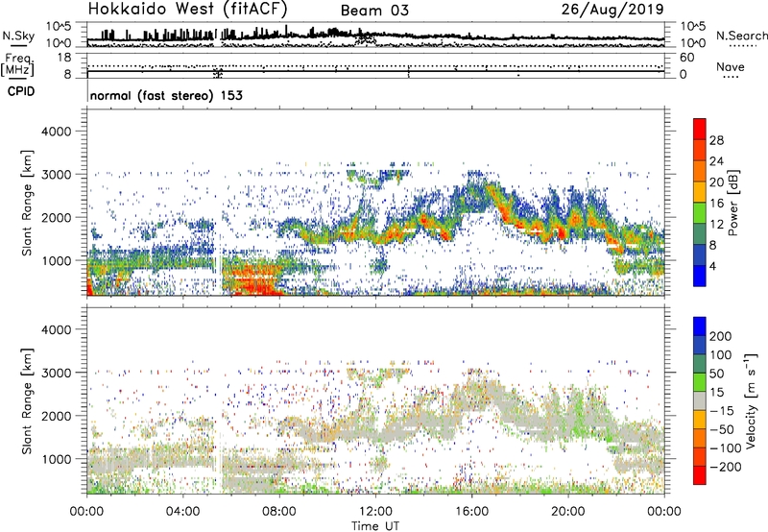Screen dimensions: 768x532
Task: Click the 'Time UT' axis label
Action: (x=375, y=525)
